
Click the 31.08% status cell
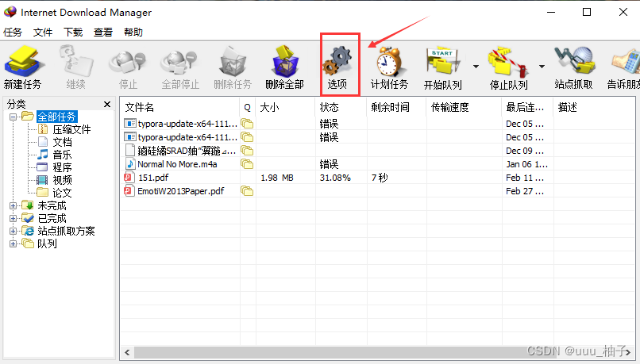click(x=335, y=178)
